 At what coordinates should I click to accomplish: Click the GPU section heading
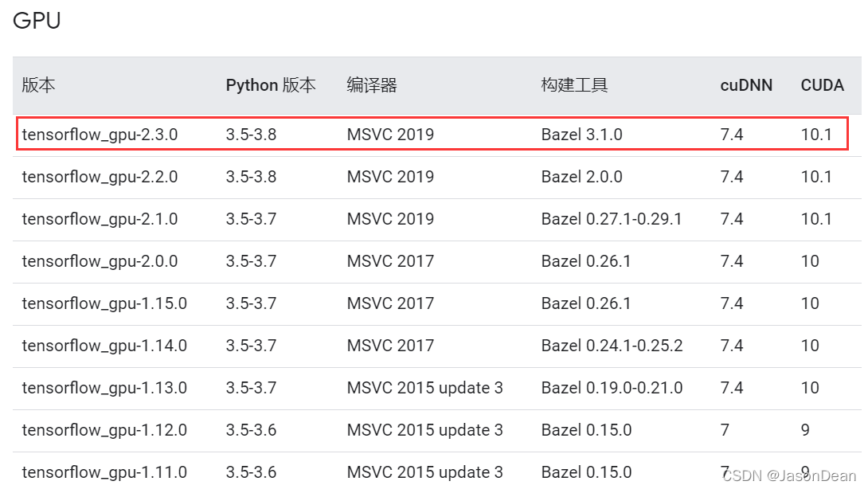[x=37, y=21]
